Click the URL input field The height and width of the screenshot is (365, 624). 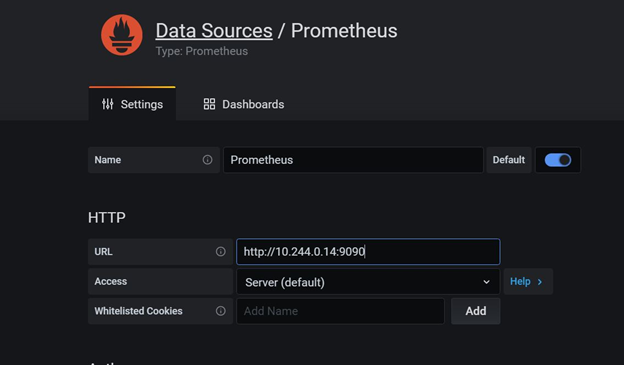pyautogui.click(x=368, y=252)
